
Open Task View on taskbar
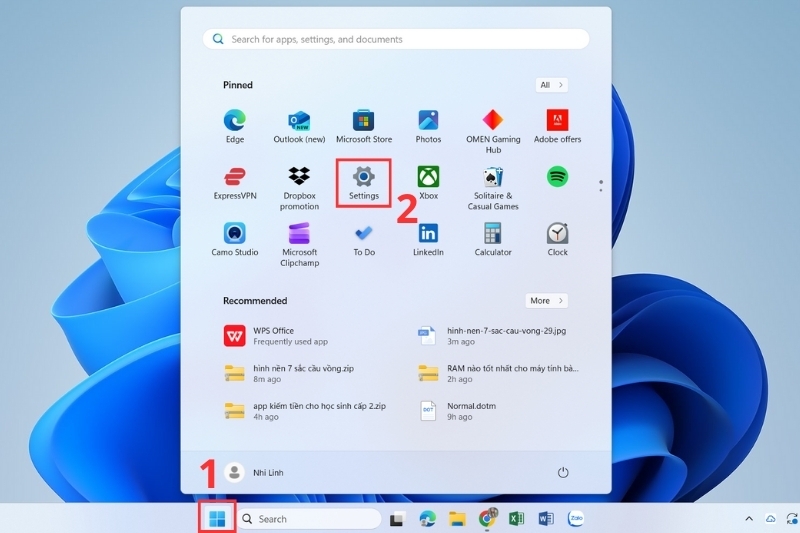tap(397, 519)
